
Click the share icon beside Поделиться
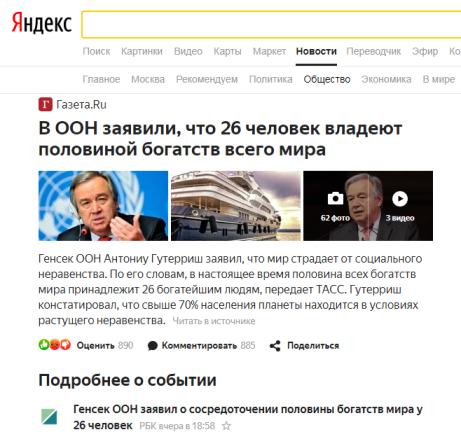click(x=275, y=346)
